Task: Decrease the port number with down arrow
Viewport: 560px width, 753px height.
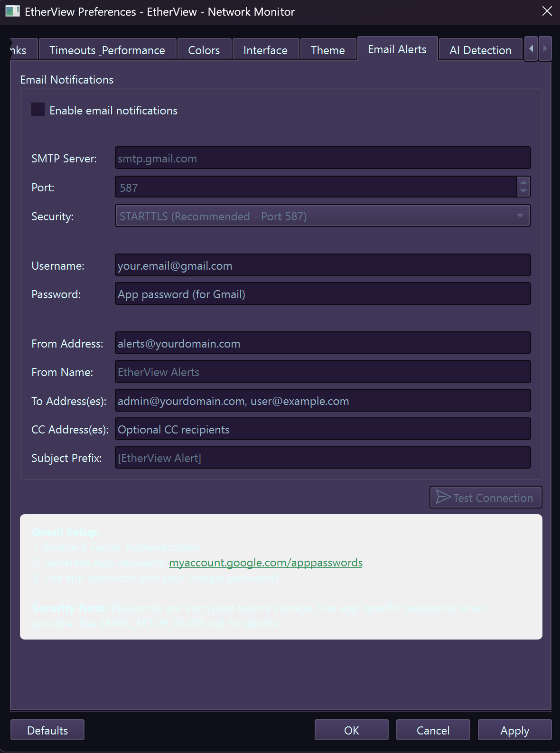Action: [523, 191]
